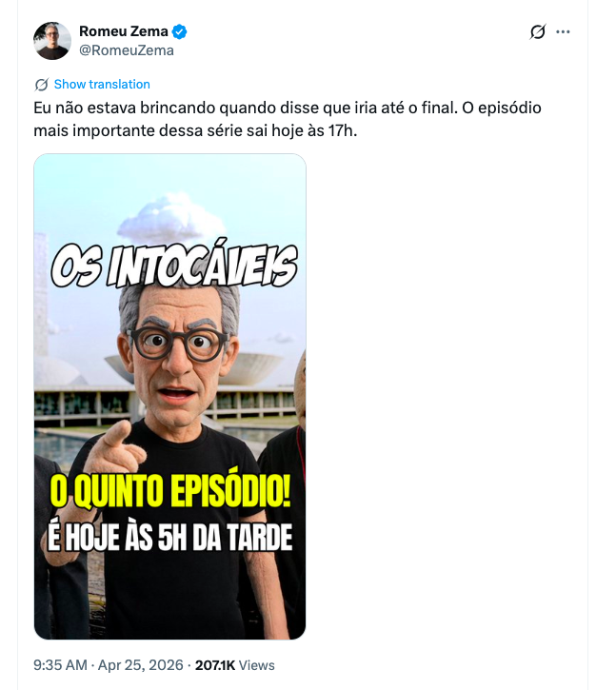Click the 9:35 AM timestamp
The image size is (616, 690).
pyautogui.click(x=60, y=665)
